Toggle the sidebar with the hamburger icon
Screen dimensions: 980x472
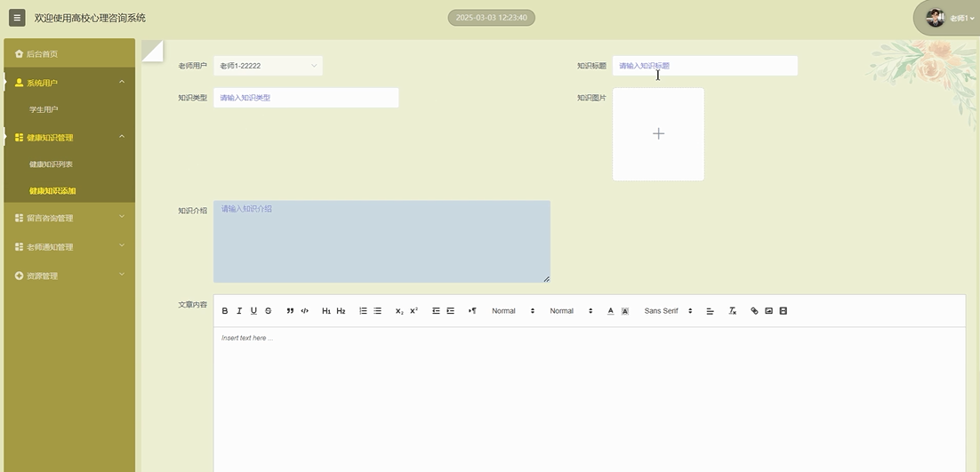pyautogui.click(x=17, y=18)
